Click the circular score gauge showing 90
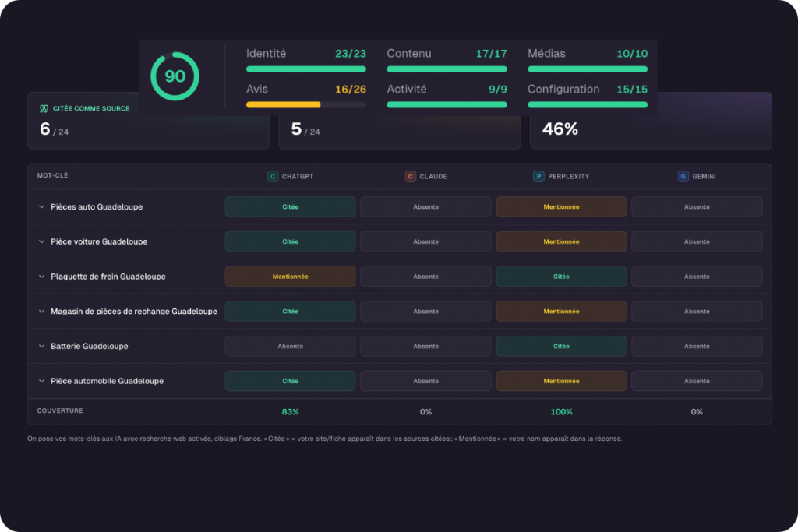 (x=175, y=76)
